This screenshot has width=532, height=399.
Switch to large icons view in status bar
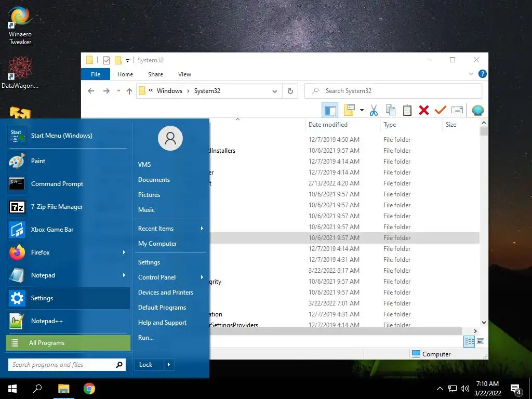point(481,341)
